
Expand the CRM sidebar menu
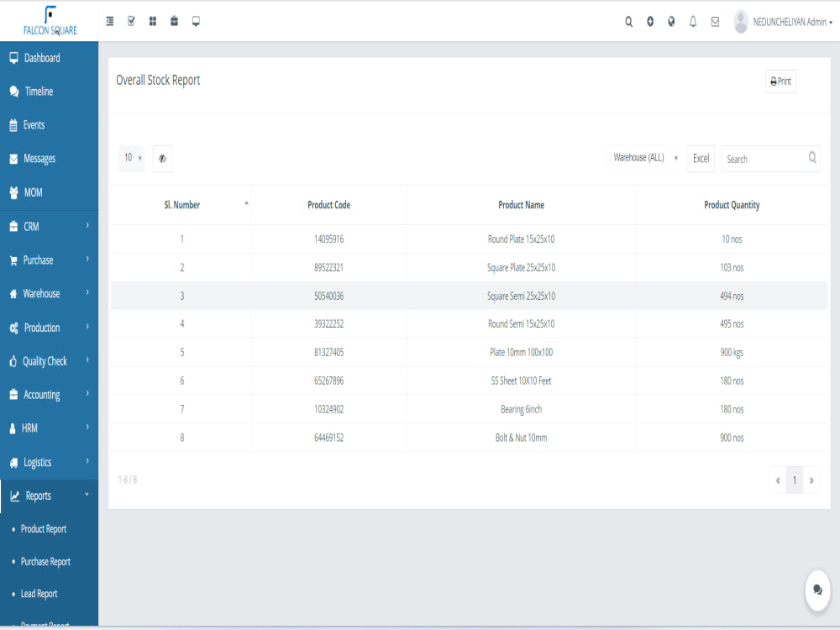tap(50, 226)
